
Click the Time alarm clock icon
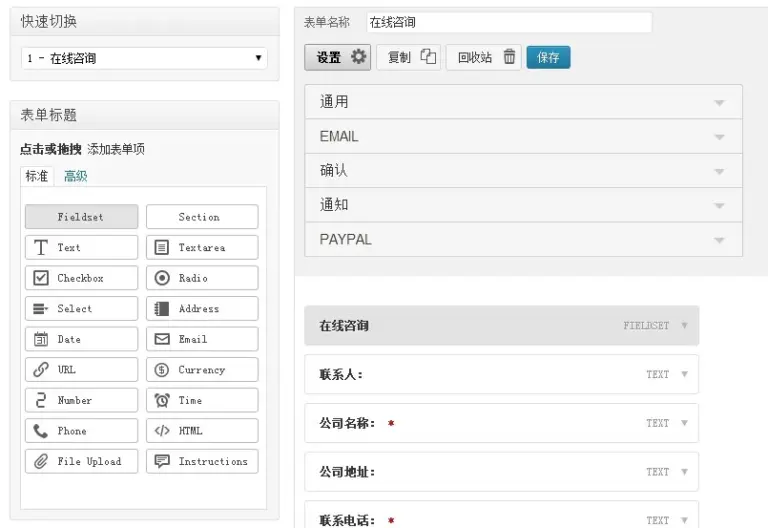pos(162,400)
